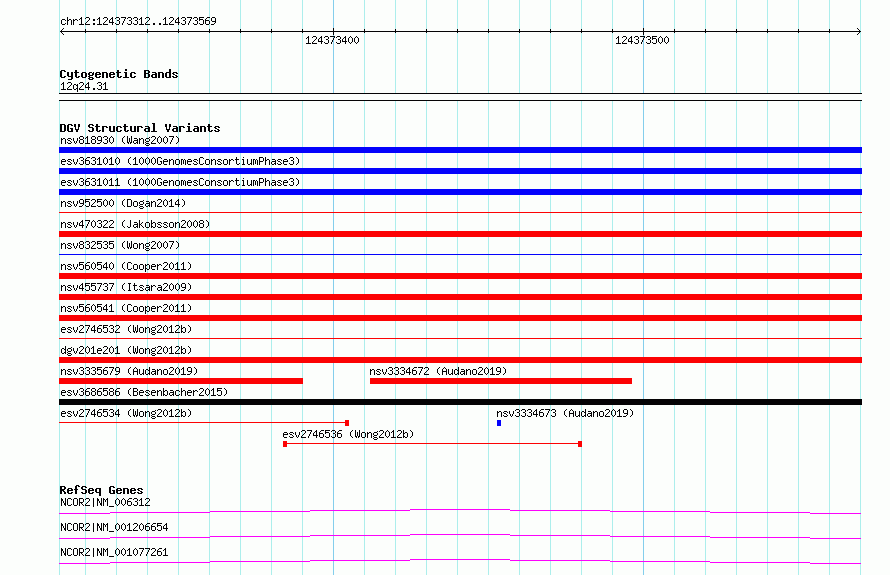Click the ruler's right arrow end

[859, 32]
